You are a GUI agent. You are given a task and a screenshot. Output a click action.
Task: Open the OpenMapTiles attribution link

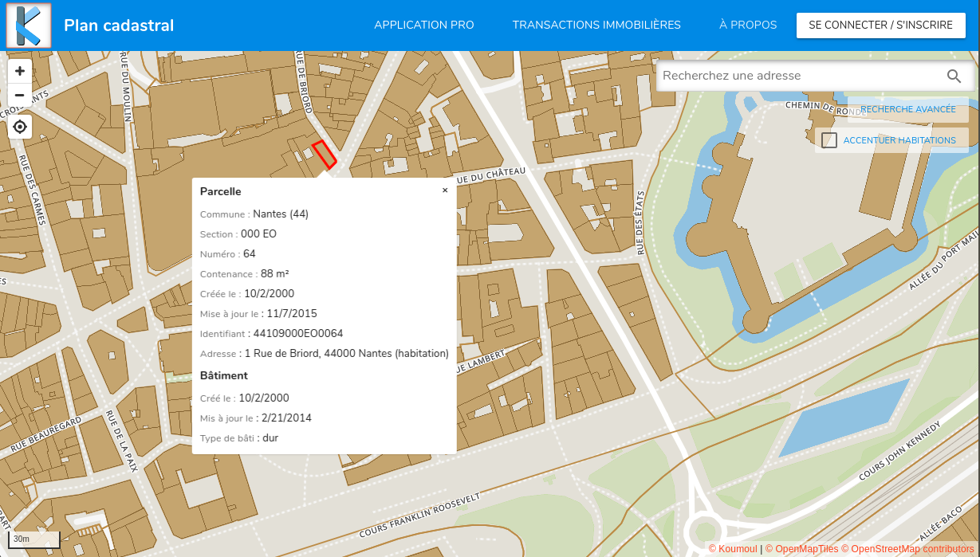[x=801, y=549]
